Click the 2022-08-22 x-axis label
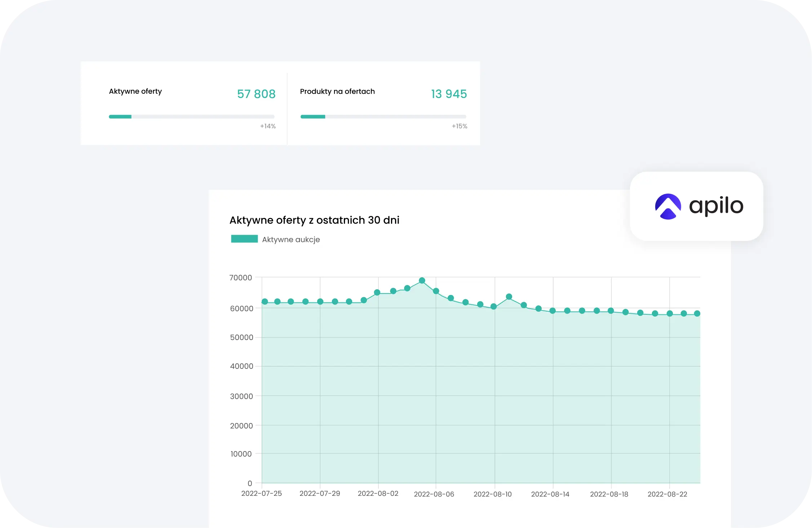 [x=667, y=494]
